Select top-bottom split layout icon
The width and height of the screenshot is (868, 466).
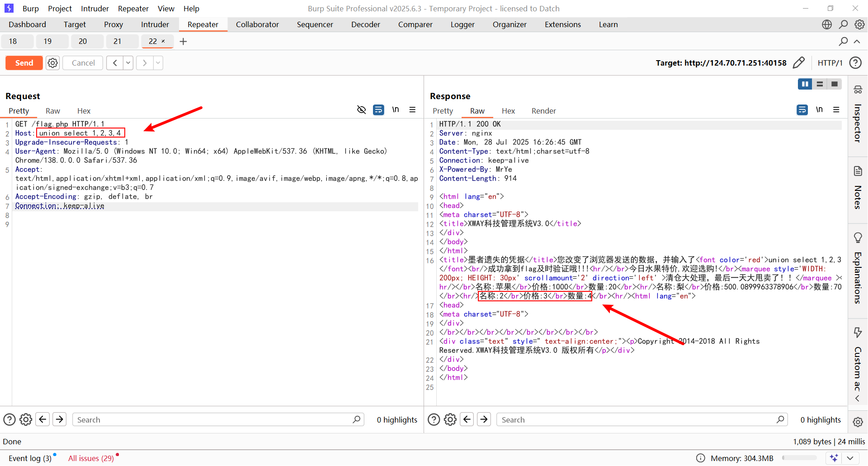point(820,84)
